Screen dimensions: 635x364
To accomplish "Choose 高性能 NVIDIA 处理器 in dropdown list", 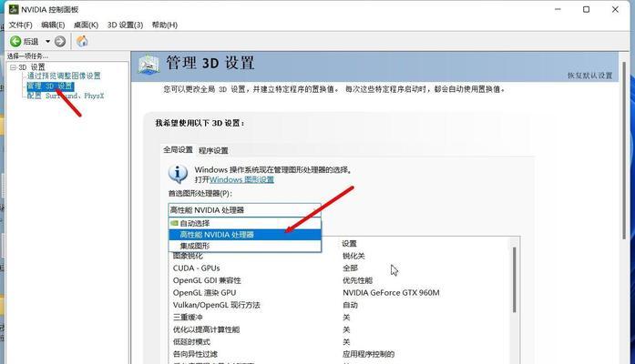I will [244, 235].
